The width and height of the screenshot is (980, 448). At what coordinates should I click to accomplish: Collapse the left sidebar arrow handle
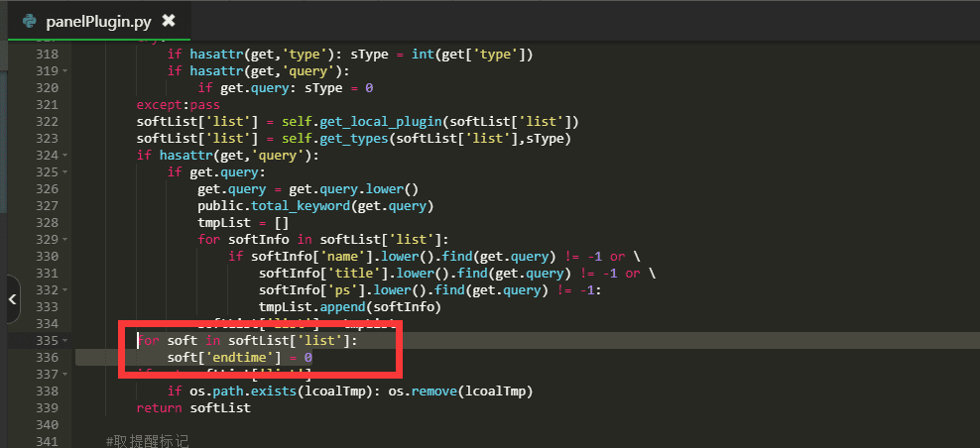coord(12,300)
